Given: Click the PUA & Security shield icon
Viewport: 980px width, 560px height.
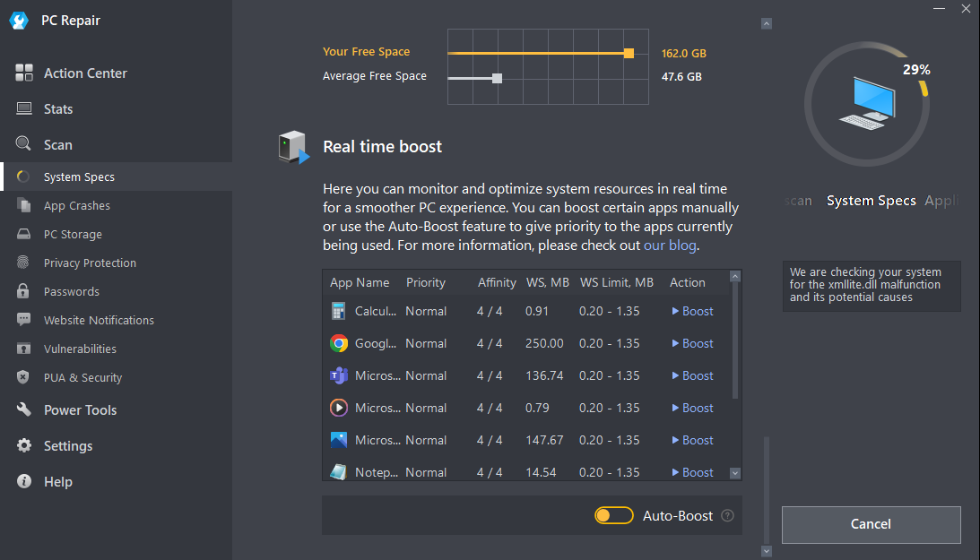Looking at the screenshot, I should click(x=23, y=377).
